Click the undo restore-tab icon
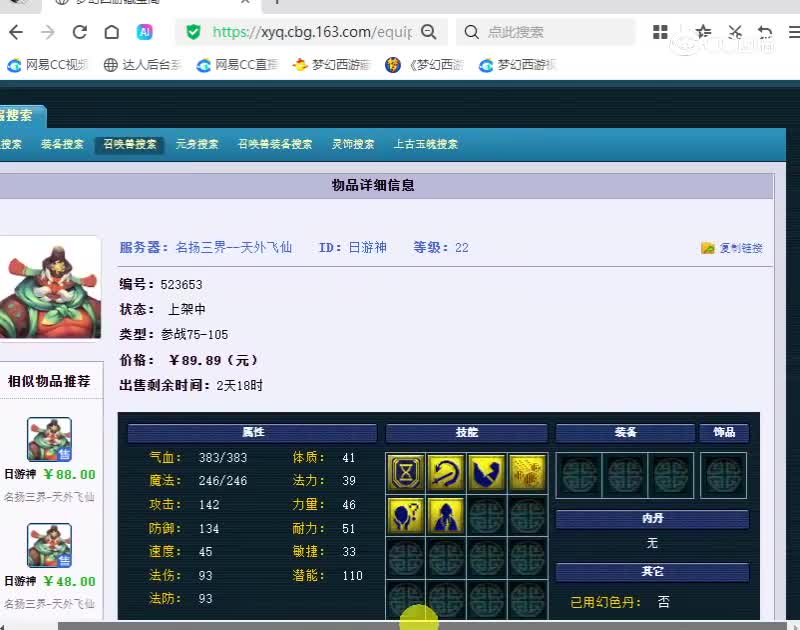The image size is (800, 630). coord(765,32)
